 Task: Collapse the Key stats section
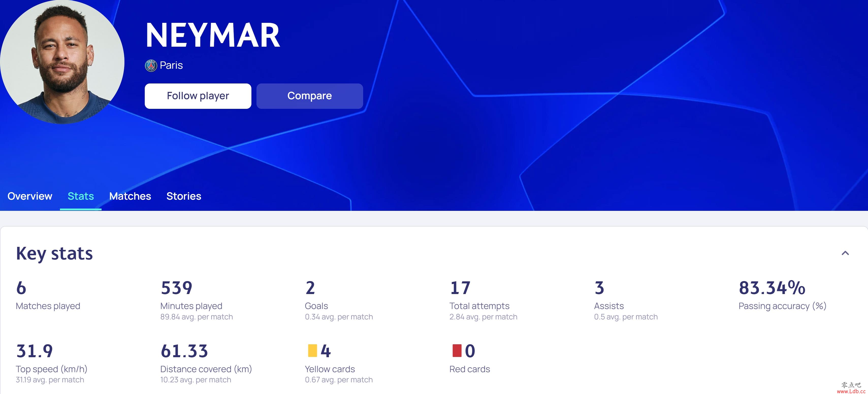click(845, 253)
